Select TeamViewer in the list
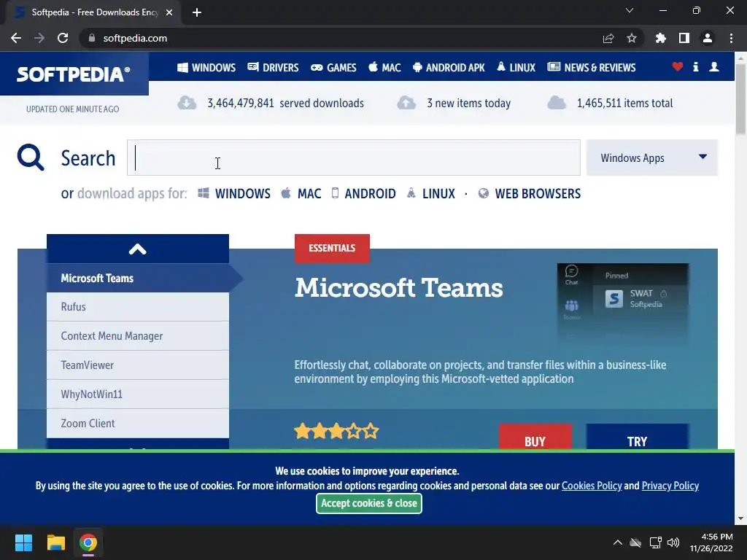747x560 pixels. (138, 365)
